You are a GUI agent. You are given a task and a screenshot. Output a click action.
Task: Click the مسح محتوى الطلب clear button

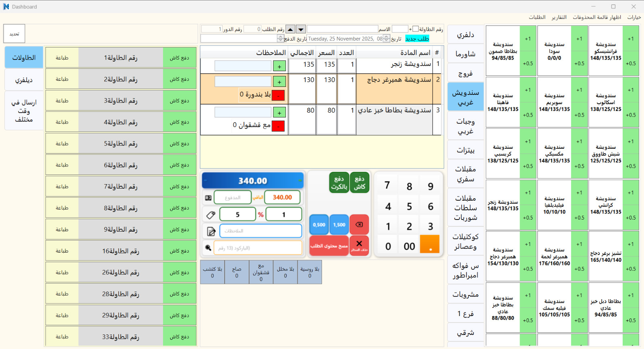pyautogui.click(x=329, y=246)
